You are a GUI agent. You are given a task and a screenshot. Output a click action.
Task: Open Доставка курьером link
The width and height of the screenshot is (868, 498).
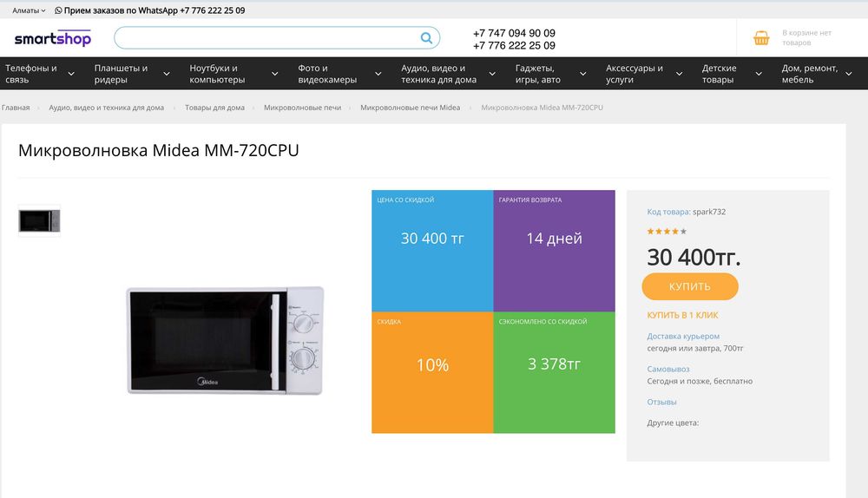tap(683, 336)
